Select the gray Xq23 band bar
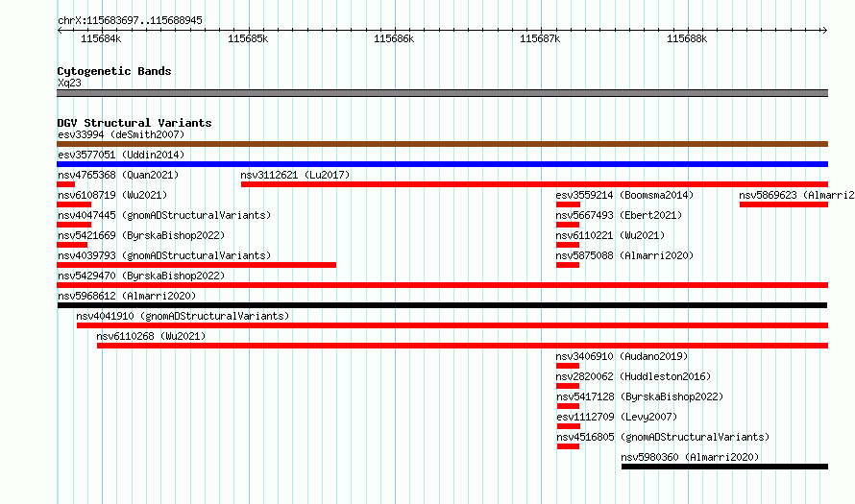The height and width of the screenshot is (504, 855). click(442, 93)
